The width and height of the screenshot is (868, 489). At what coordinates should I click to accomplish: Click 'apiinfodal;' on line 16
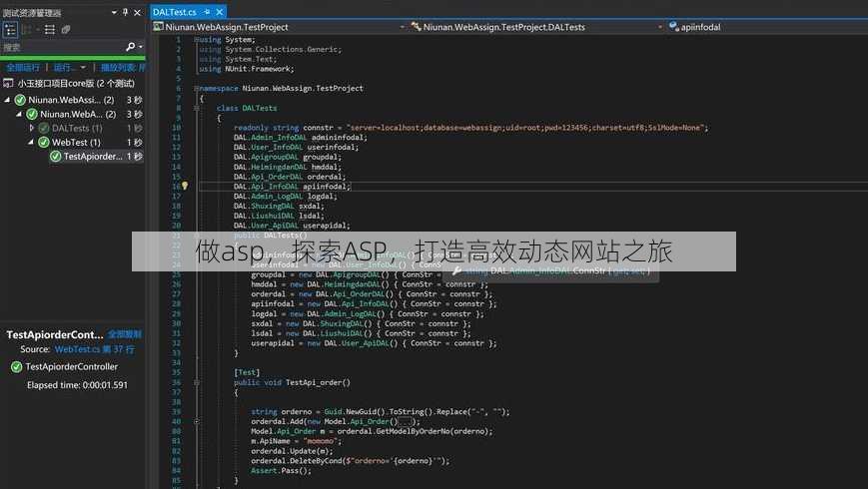pyautogui.click(x=327, y=187)
